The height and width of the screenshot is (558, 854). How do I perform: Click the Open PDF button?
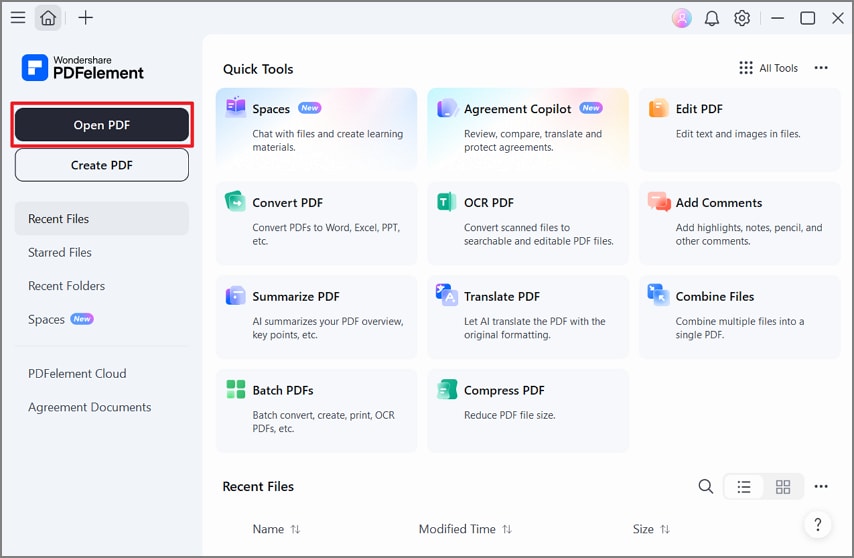click(102, 125)
